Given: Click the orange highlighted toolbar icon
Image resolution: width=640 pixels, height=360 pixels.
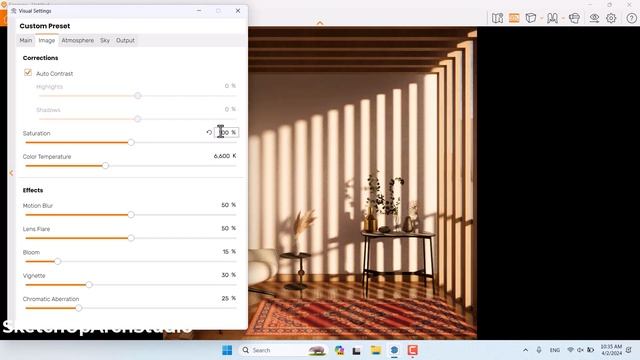Looking at the screenshot, I should click(x=514, y=18).
